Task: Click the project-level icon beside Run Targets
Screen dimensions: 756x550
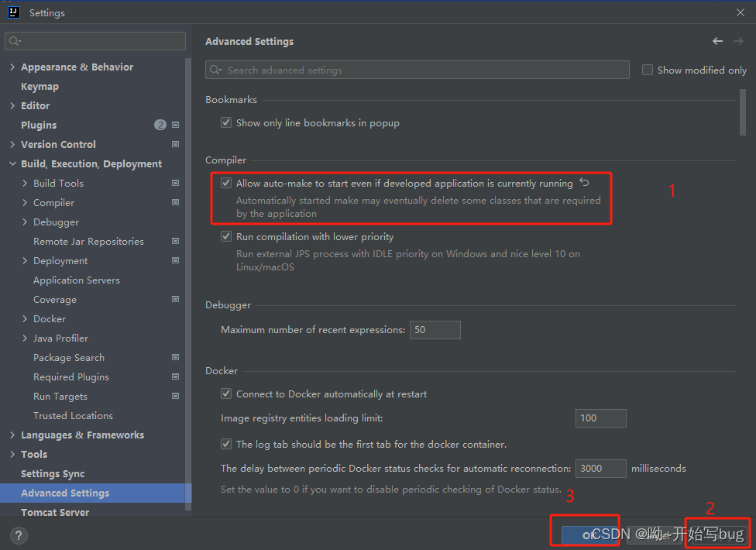Action: (x=176, y=396)
